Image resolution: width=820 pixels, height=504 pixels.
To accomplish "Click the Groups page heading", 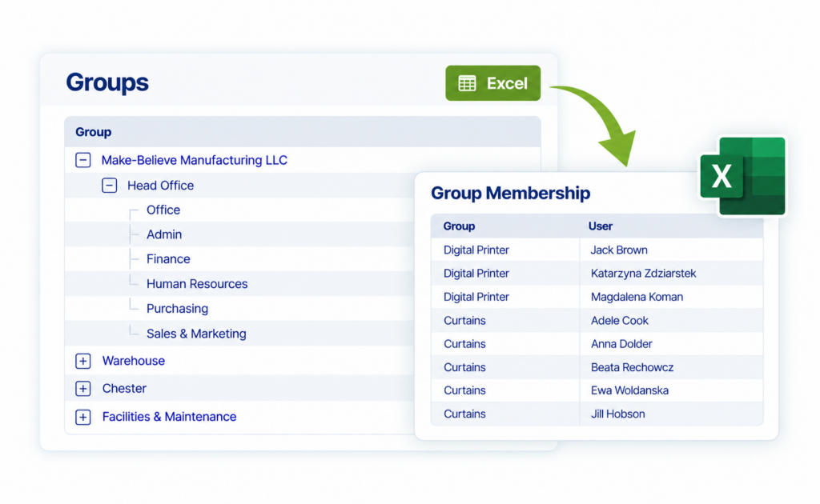I will click(107, 83).
